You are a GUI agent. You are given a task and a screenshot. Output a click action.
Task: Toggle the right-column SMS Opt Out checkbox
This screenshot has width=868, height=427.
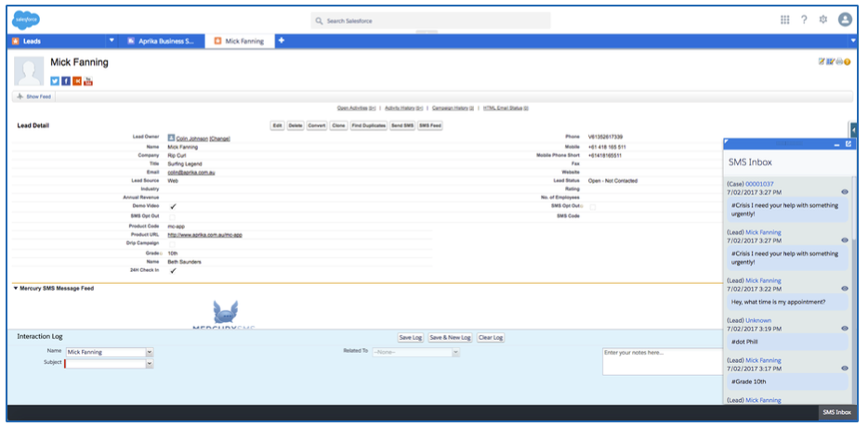(x=592, y=207)
